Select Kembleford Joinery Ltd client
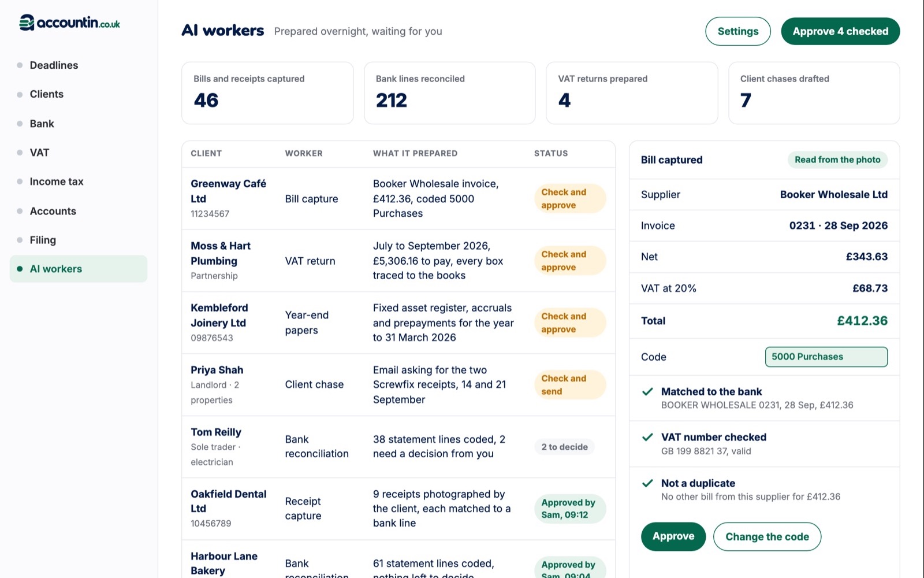This screenshot has width=924, height=578. point(398,323)
